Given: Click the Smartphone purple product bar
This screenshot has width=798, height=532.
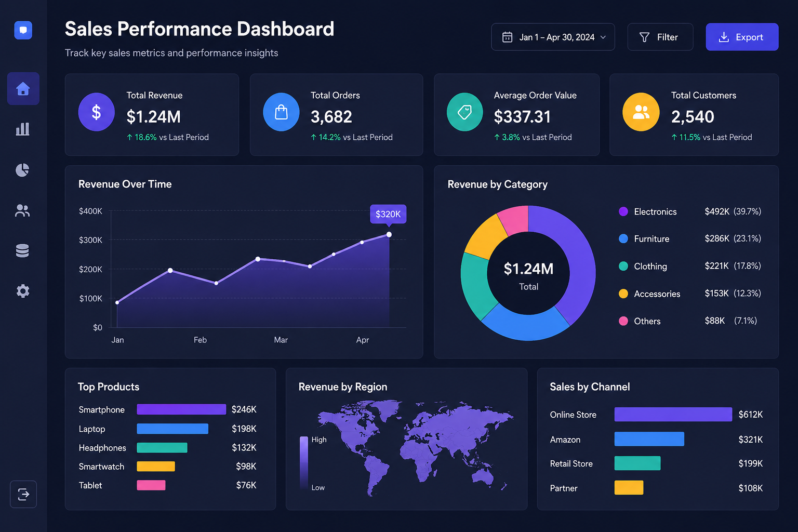Looking at the screenshot, I should (x=181, y=409).
